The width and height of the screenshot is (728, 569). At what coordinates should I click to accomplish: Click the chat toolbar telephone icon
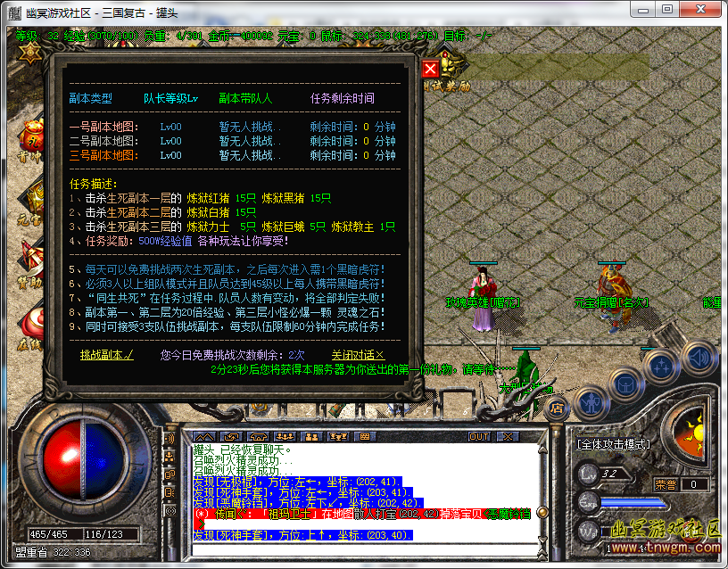pos(258,437)
